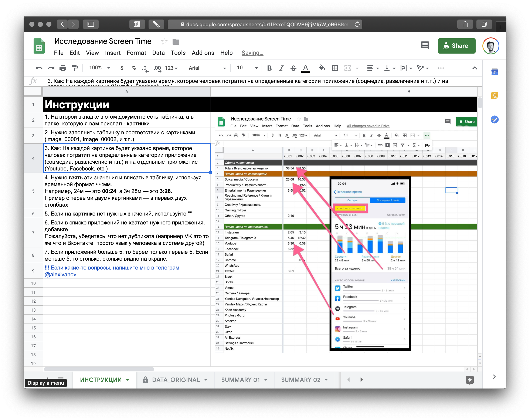Increase decimal places icon

157,68
